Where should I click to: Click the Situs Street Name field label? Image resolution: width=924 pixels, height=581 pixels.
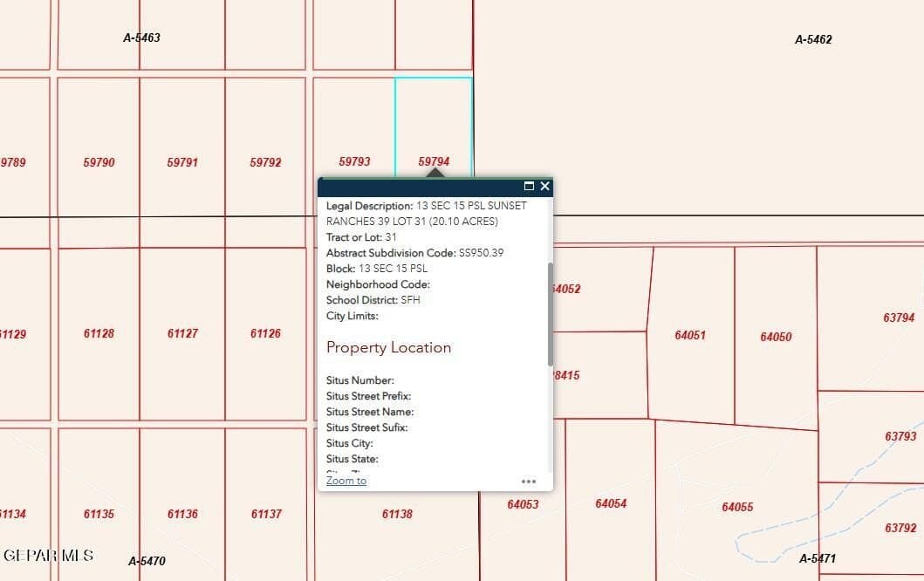[370, 412]
